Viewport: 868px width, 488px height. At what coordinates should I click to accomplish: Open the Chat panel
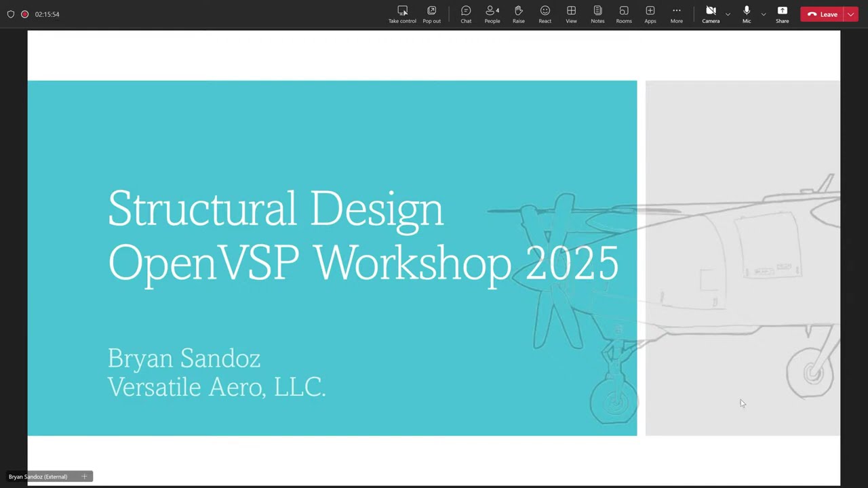click(466, 14)
